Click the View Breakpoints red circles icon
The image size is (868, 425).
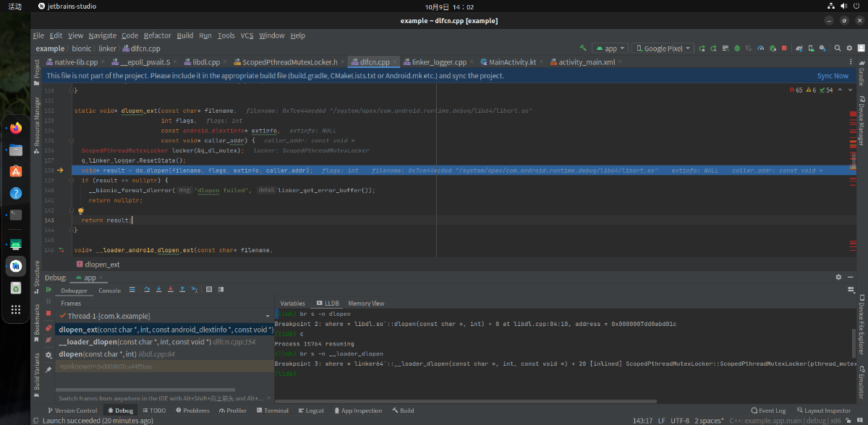point(48,328)
